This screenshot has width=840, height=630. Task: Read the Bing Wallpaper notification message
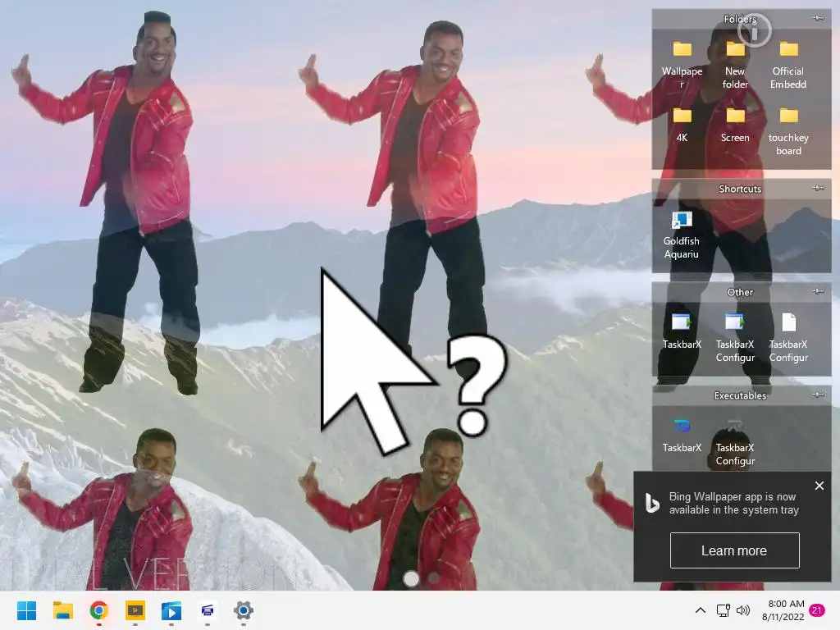[x=733, y=503]
